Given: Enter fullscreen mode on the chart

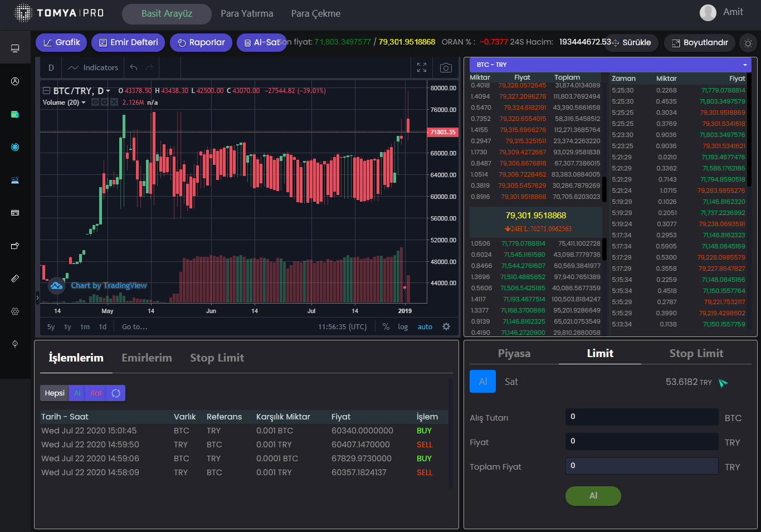Looking at the screenshot, I should pos(422,68).
